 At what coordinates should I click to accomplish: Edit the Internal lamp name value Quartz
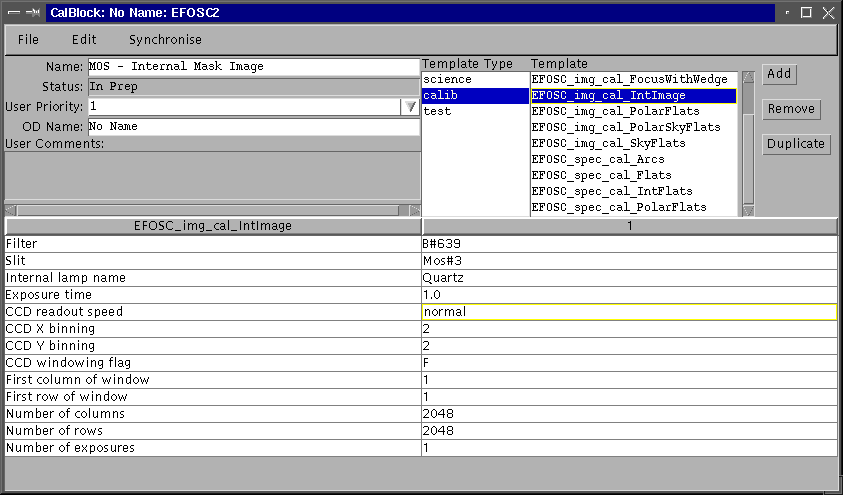tap(630, 278)
